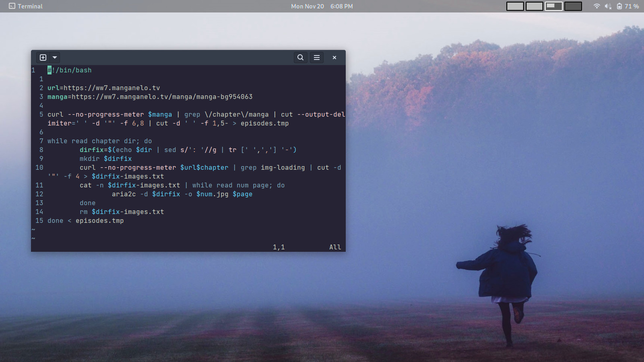
Task: Open the battery status icon
Action: 619,6
